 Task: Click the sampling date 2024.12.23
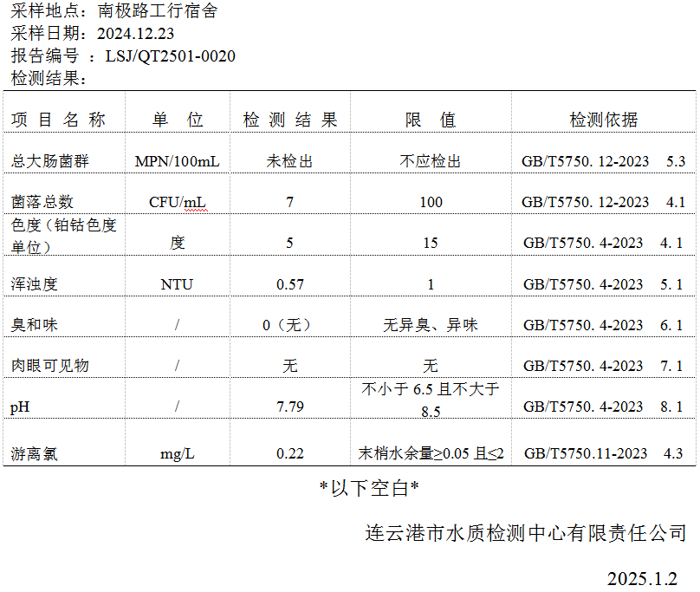point(136,34)
